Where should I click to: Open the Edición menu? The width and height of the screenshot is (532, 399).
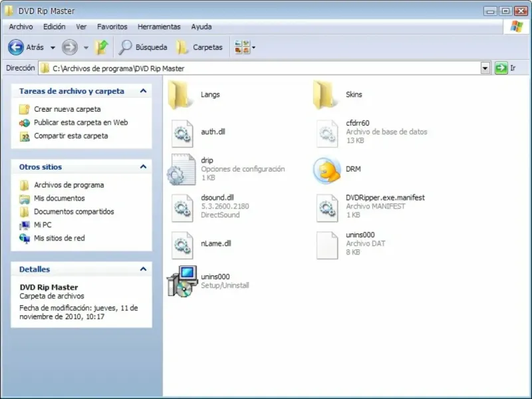point(55,27)
